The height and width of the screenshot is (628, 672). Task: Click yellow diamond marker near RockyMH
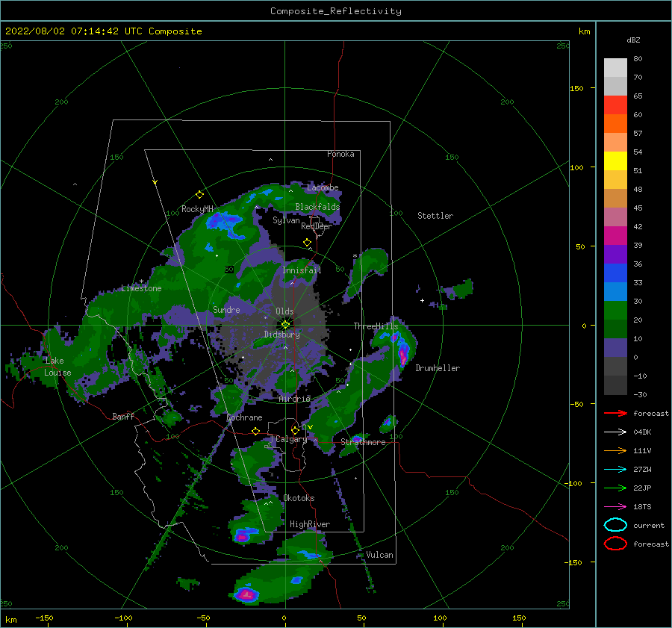199,195
